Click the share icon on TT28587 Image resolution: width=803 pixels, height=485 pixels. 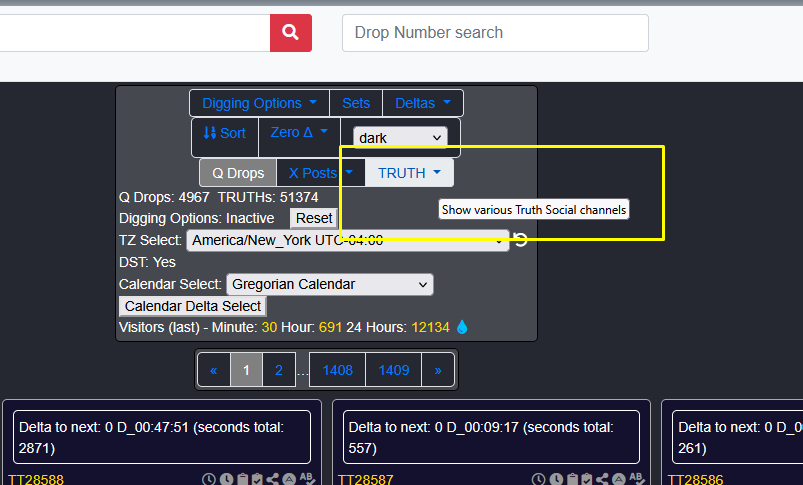coord(602,479)
